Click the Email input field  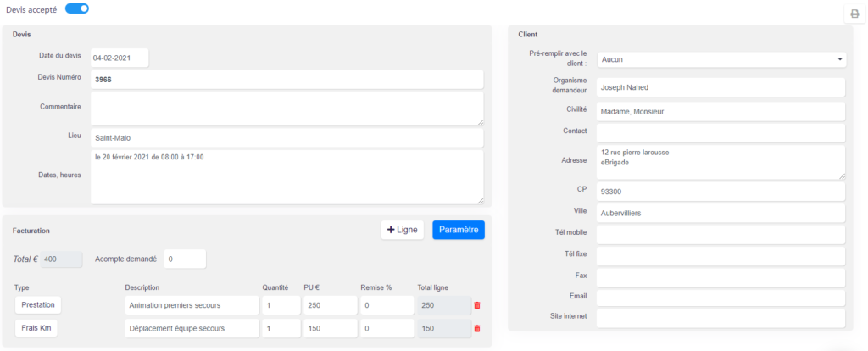721,298
